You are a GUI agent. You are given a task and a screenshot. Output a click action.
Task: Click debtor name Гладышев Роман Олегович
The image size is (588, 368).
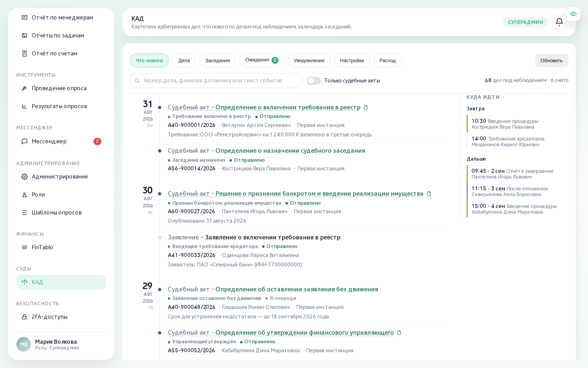coord(256,307)
